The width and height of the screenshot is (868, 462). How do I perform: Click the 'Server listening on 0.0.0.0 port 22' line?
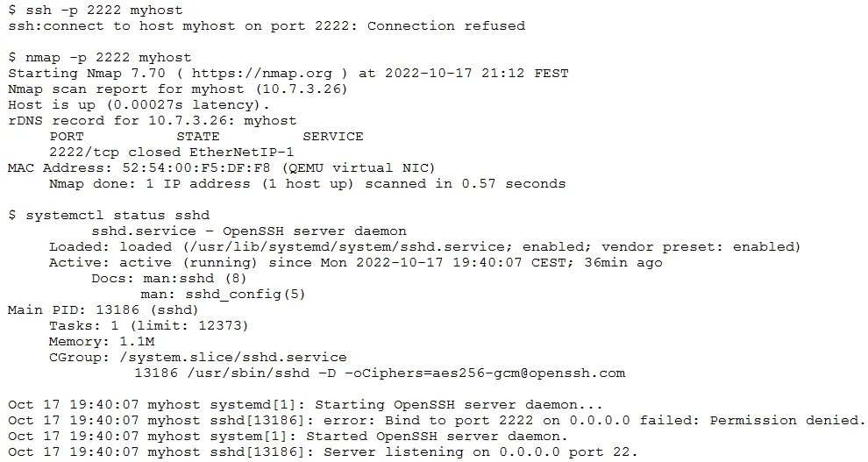(x=323, y=452)
